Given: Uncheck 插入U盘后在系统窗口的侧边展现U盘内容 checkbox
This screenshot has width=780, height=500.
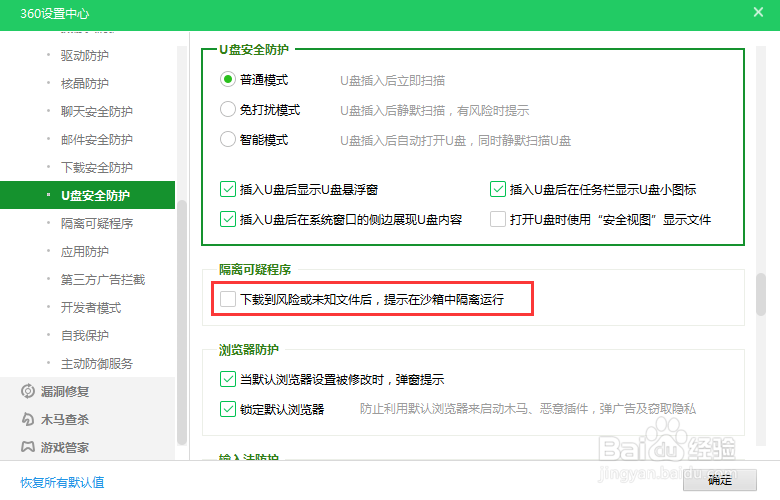Looking at the screenshot, I should (227, 219).
